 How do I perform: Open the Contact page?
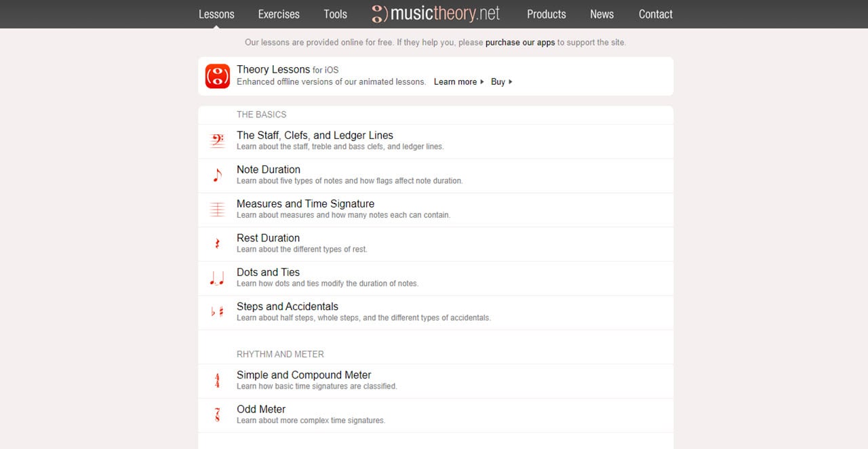click(656, 14)
